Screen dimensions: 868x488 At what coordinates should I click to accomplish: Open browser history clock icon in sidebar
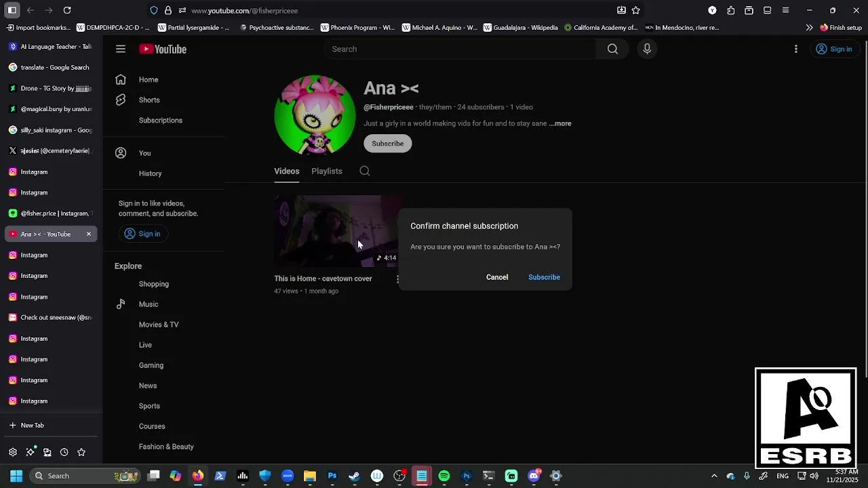click(64, 452)
